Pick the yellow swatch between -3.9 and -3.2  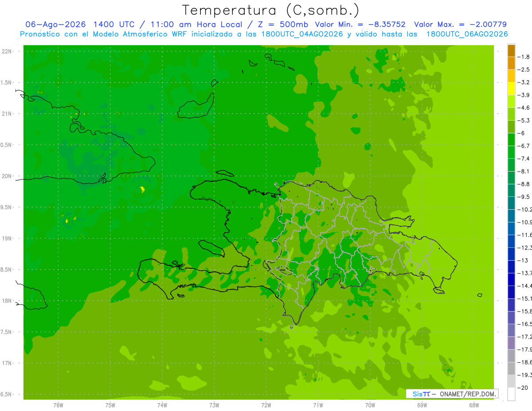[511, 89]
